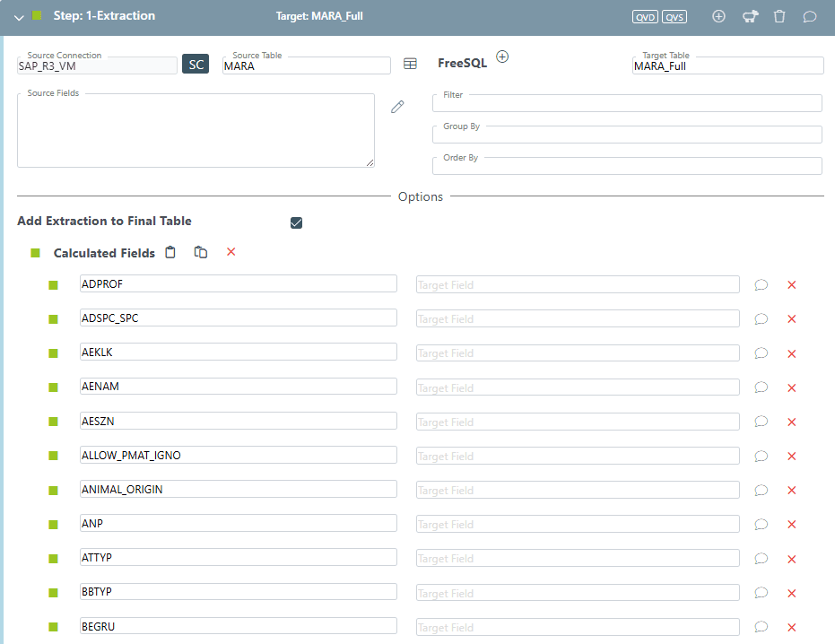835x644 pixels.
Task: Collapse the Step 1-Extraction panel chevron
Action: click(19, 16)
